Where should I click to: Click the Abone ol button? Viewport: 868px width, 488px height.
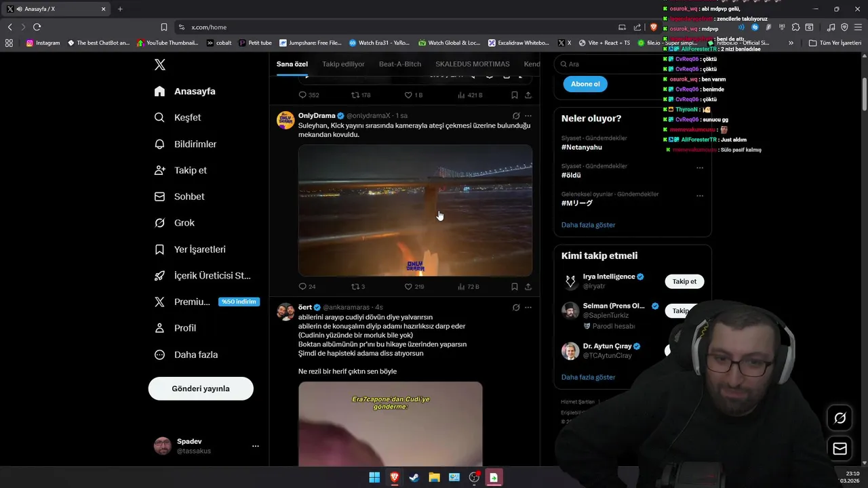click(585, 84)
